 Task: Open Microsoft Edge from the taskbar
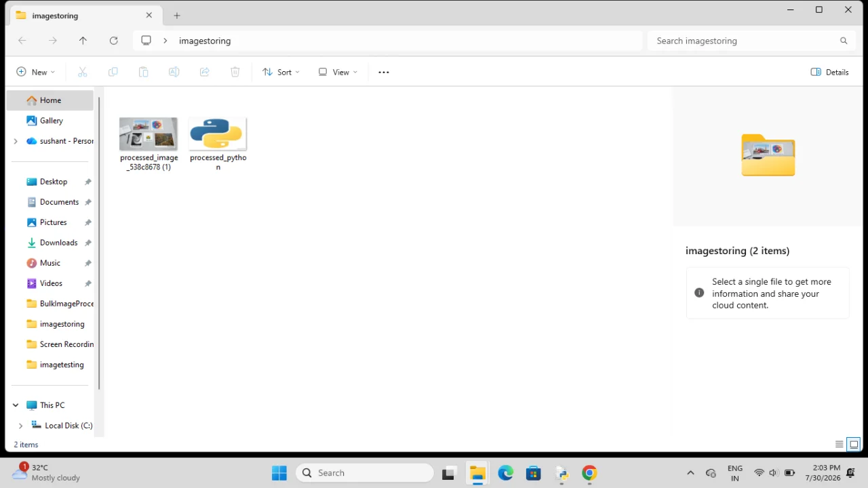click(x=506, y=473)
